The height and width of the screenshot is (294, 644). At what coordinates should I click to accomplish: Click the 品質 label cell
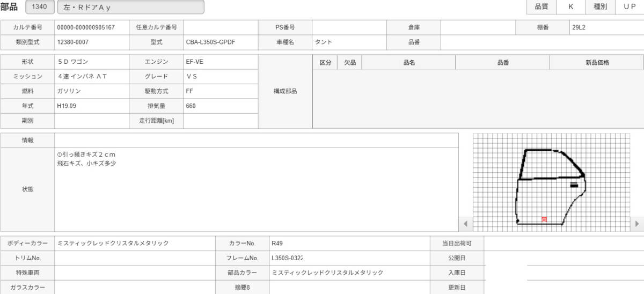click(541, 7)
